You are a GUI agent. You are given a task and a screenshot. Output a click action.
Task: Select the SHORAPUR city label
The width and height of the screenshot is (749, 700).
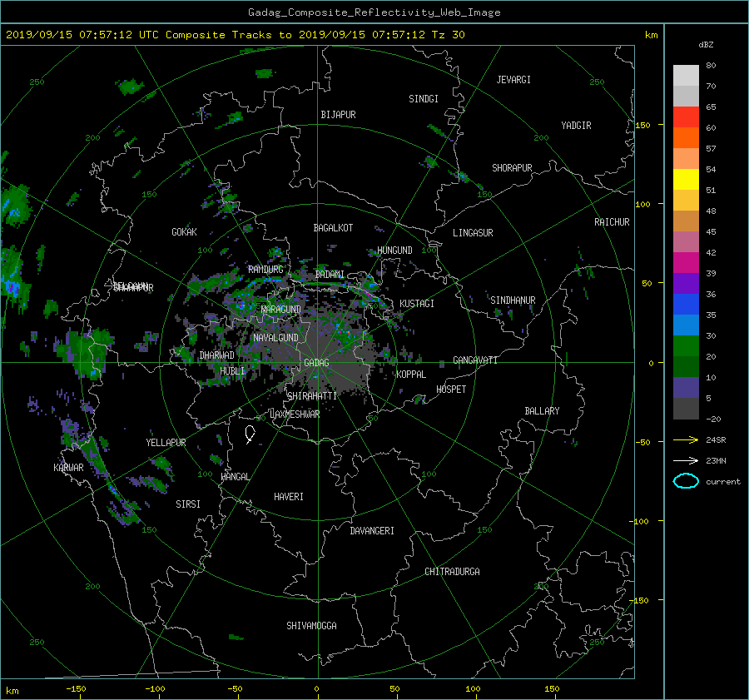[x=512, y=168]
